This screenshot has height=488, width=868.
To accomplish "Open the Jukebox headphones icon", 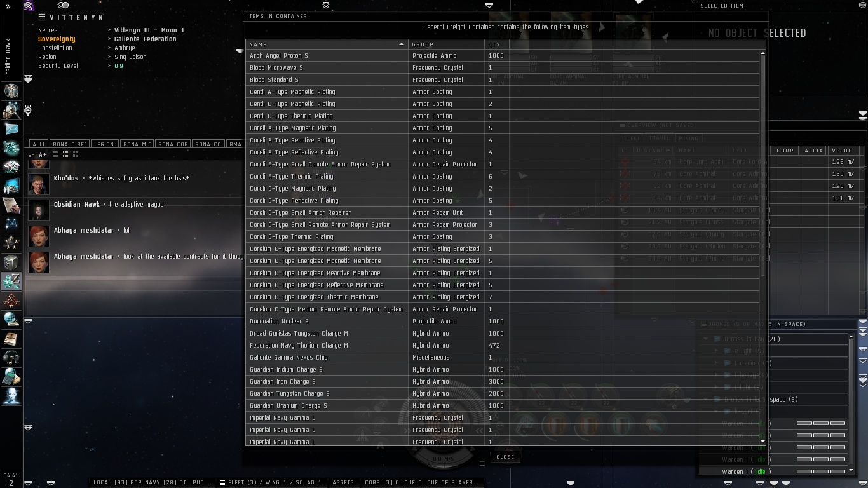I will tap(11, 358).
